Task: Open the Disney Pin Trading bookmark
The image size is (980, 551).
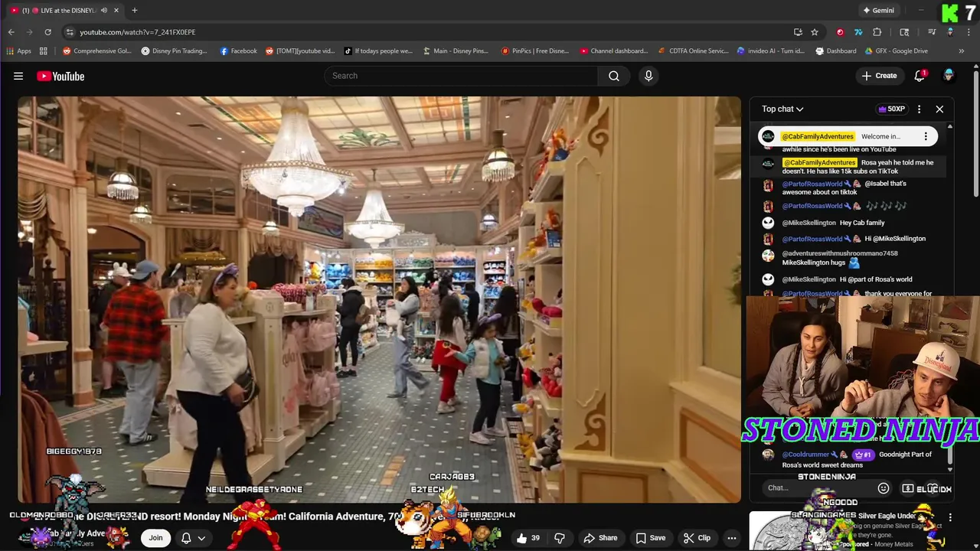Action: click(x=175, y=51)
